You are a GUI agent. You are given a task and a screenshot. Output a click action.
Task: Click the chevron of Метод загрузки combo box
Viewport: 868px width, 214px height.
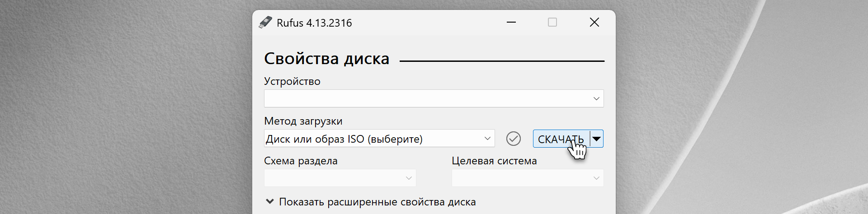(x=487, y=139)
